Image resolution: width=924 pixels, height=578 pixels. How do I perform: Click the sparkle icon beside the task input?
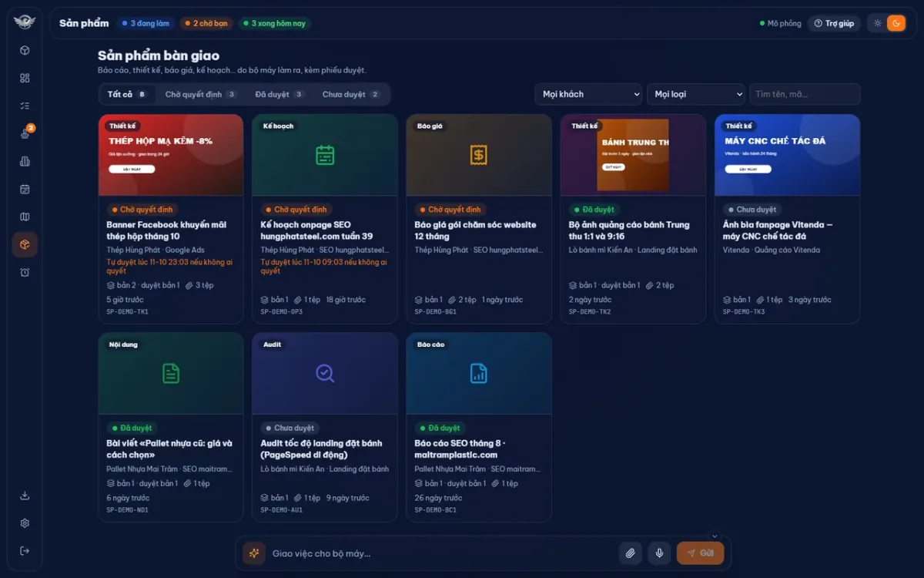254,553
